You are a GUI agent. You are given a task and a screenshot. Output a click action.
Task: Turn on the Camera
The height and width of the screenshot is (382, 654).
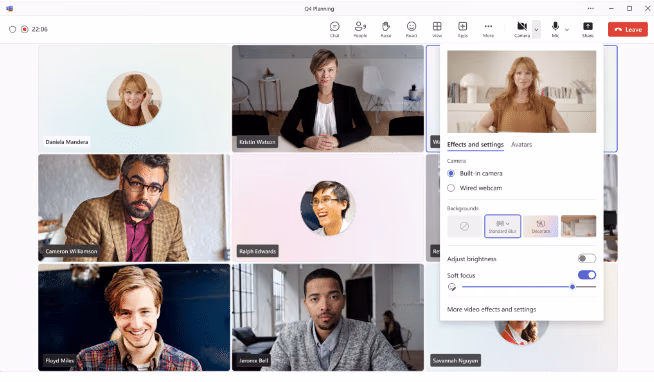[x=522, y=29]
